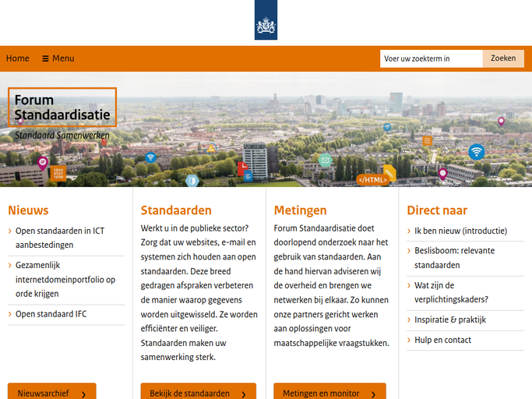Click the 'Standaard Samenwerken' tagline

coord(62,135)
